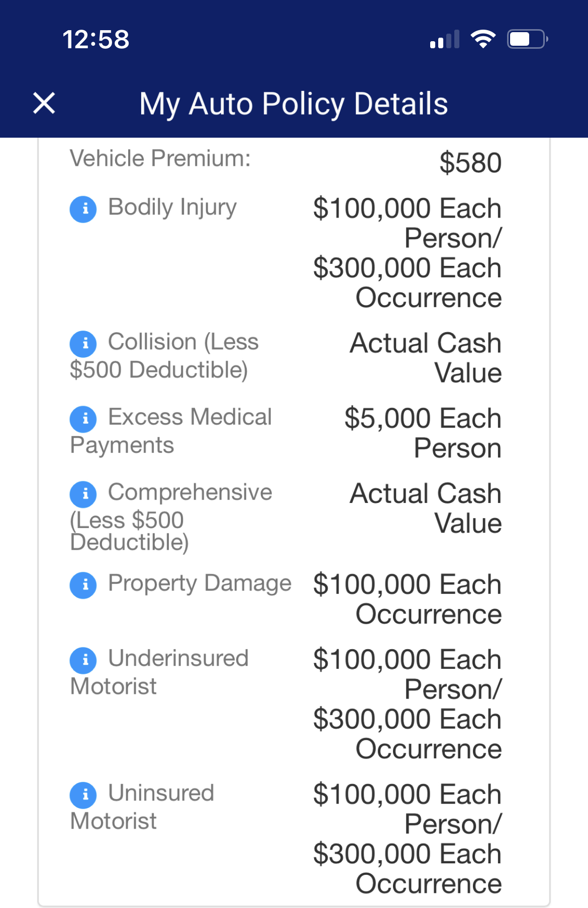Image resolution: width=588 pixels, height=908 pixels.
Task: Tap the $5,000 Each Person value
Action: (x=423, y=433)
